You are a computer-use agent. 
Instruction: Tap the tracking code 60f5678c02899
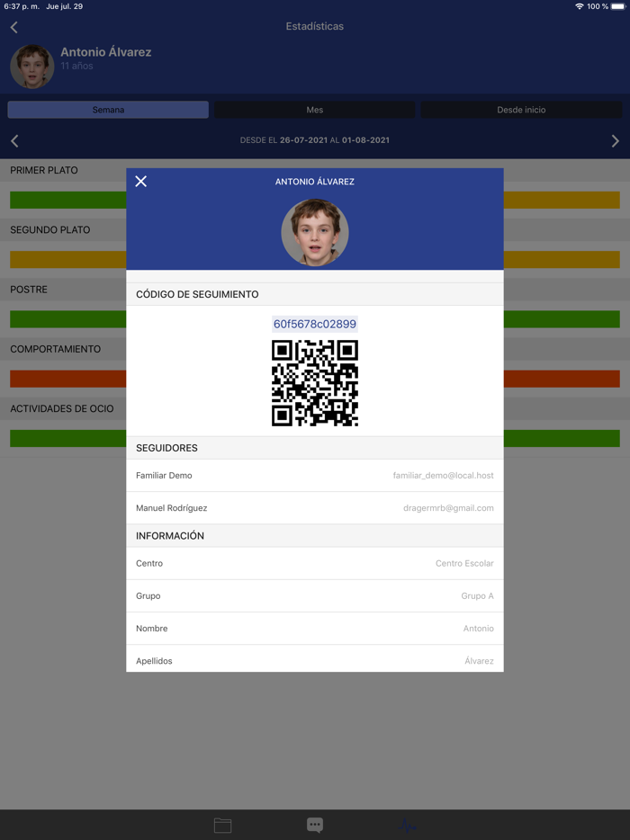coord(315,324)
